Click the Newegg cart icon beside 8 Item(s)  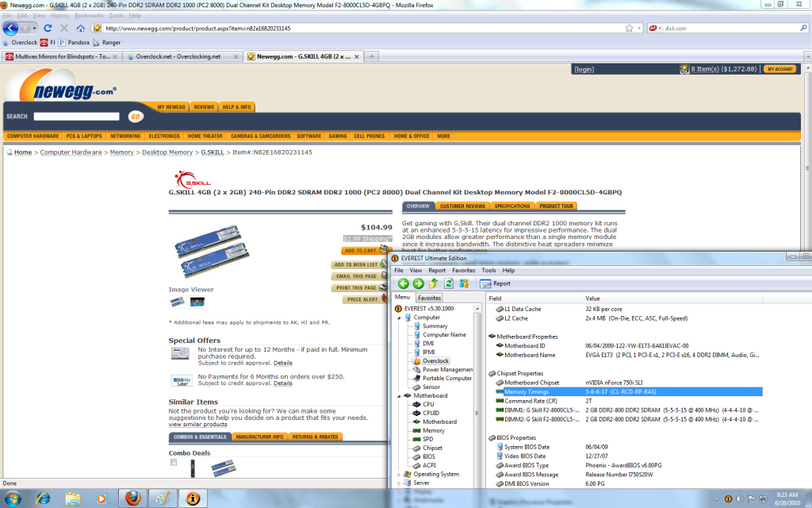[x=684, y=69]
